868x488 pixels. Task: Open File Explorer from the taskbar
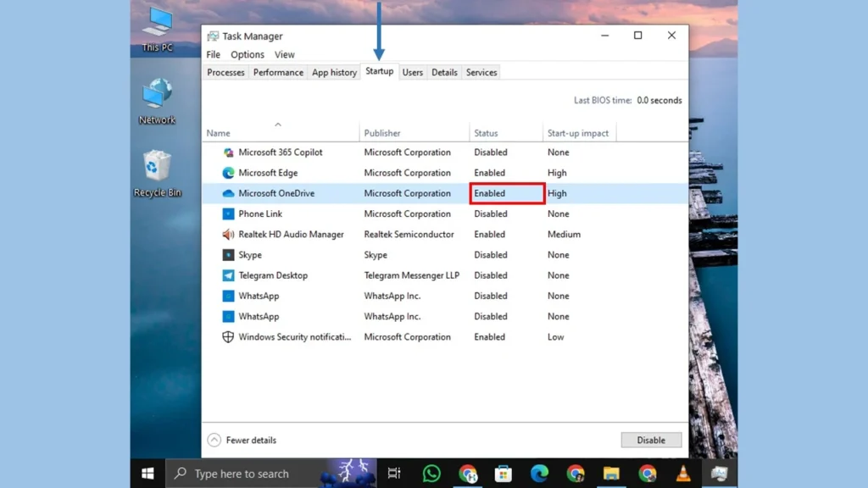tap(611, 474)
